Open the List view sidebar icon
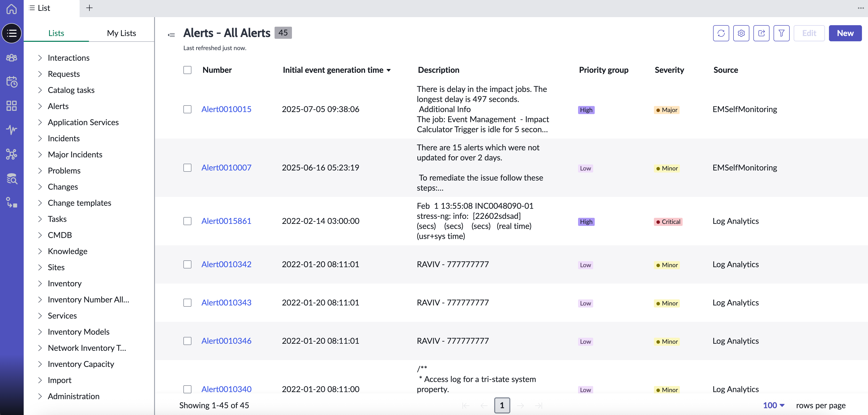This screenshot has height=415, width=868. click(11, 33)
